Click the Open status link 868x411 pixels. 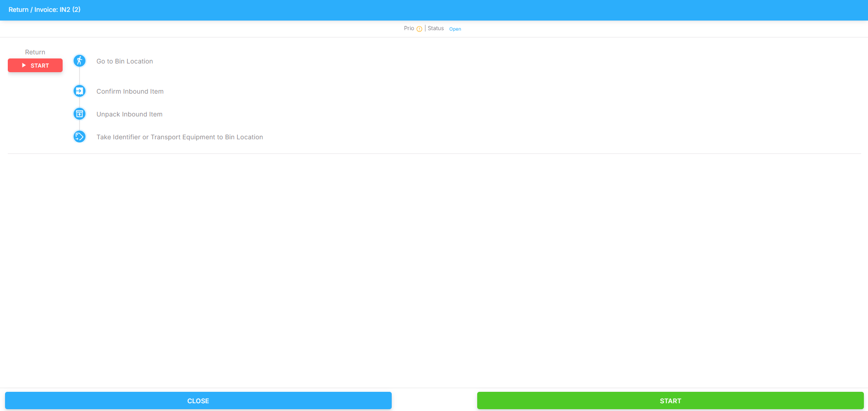[x=455, y=29]
